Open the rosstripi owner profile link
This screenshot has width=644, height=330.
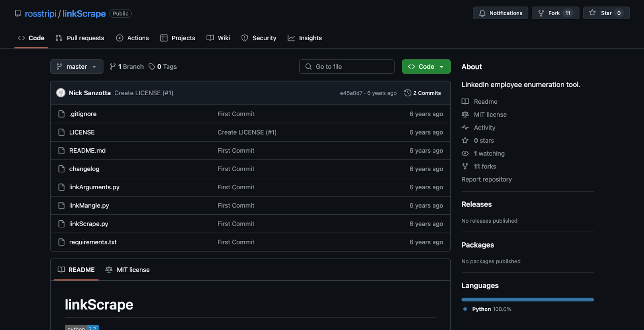[41, 14]
